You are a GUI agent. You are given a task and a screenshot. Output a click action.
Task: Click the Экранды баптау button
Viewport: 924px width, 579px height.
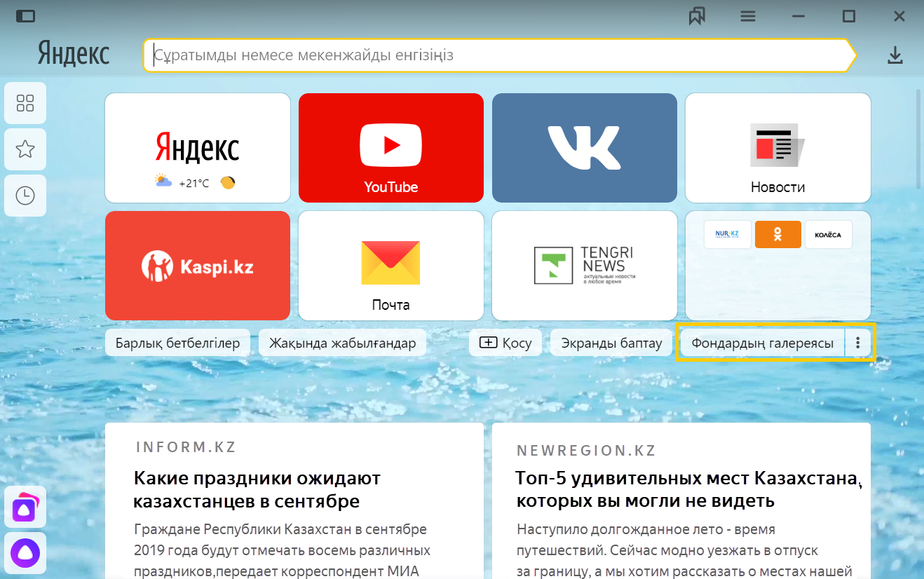pyautogui.click(x=611, y=343)
